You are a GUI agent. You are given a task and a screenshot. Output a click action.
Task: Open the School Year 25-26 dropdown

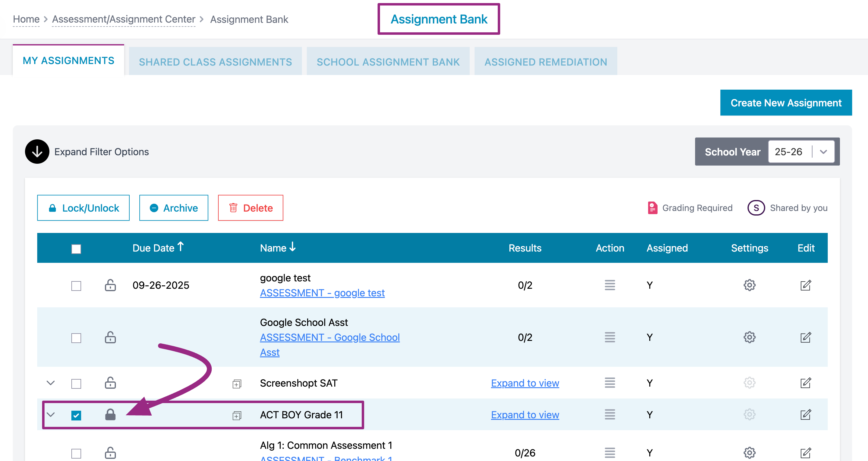801,152
